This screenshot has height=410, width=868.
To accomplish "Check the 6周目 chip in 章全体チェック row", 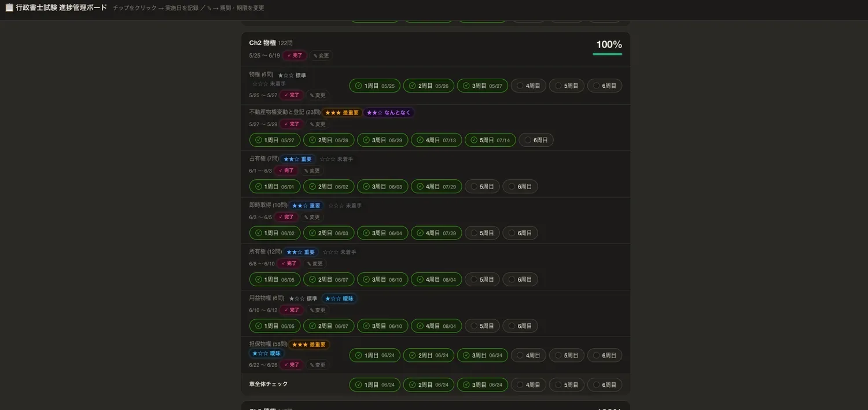I will 605,385.
